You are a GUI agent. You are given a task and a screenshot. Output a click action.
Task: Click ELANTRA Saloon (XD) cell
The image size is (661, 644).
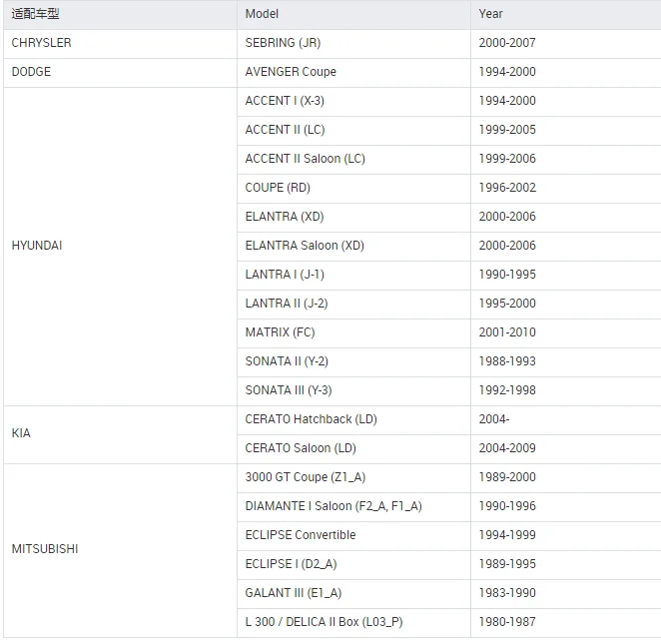[353, 247]
